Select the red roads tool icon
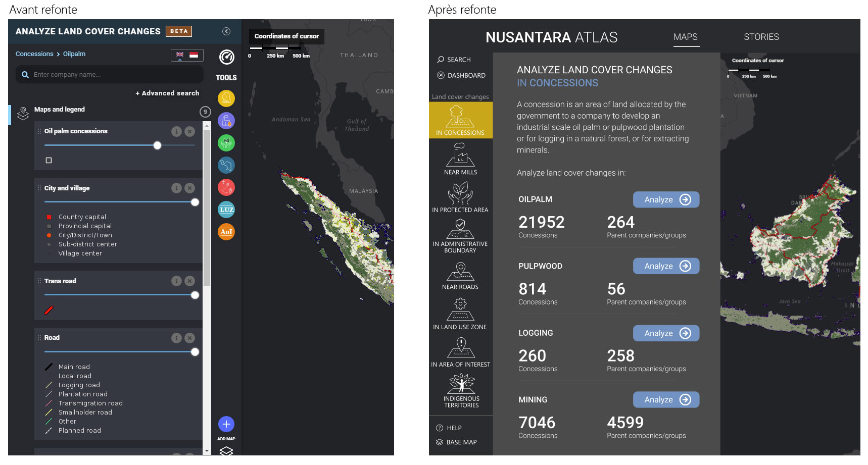Viewport: 868px width, 465px height. tap(226, 187)
